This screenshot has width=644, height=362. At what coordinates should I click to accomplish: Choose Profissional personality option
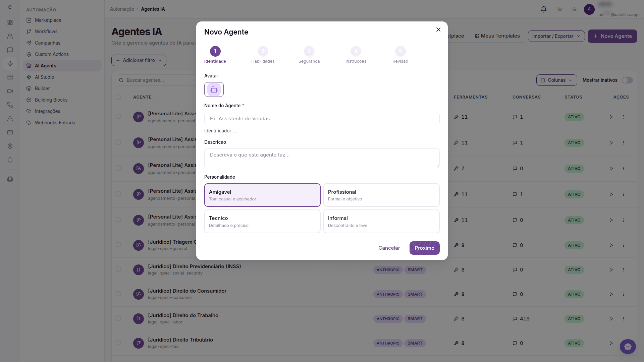tap(381, 195)
